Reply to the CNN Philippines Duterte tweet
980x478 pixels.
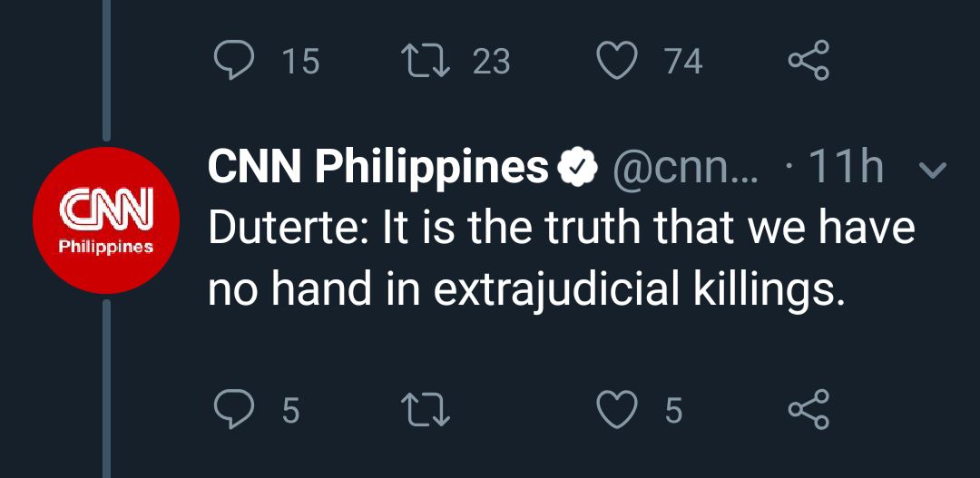pyautogui.click(x=234, y=410)
